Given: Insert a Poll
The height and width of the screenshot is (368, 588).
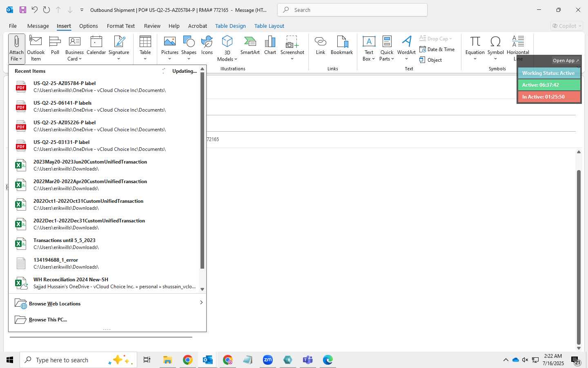Looking at the screenshot, I should click(55, 45).
